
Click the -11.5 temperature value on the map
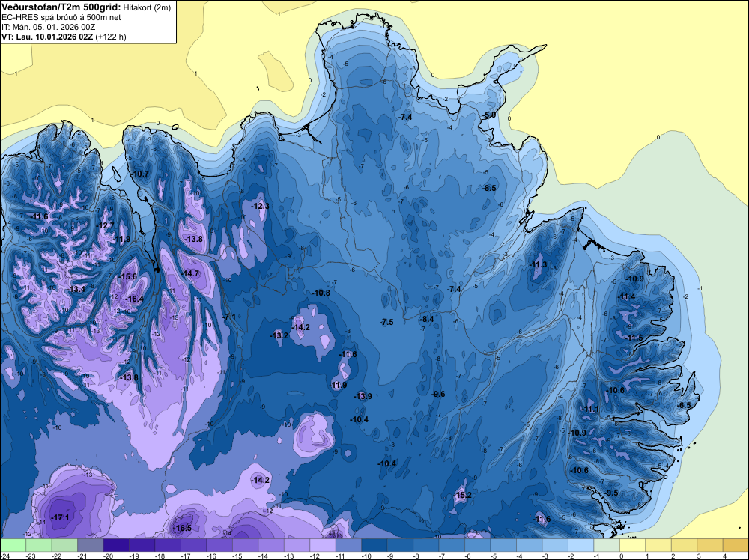click(634, 338)
